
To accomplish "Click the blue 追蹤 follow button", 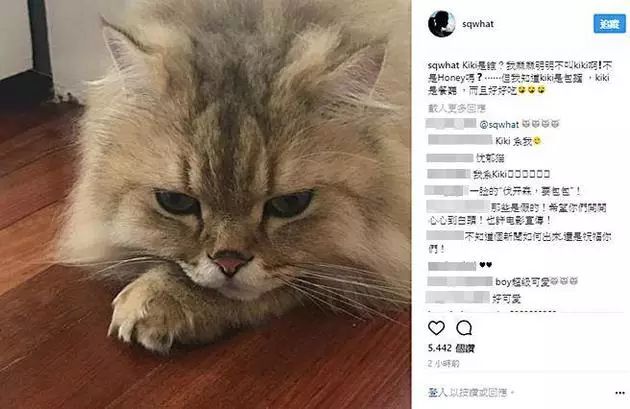I will pos(609,24).
